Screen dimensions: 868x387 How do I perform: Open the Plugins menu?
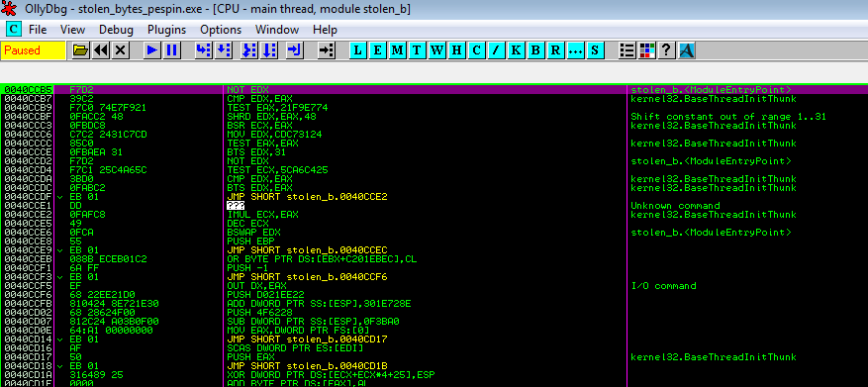166,30
